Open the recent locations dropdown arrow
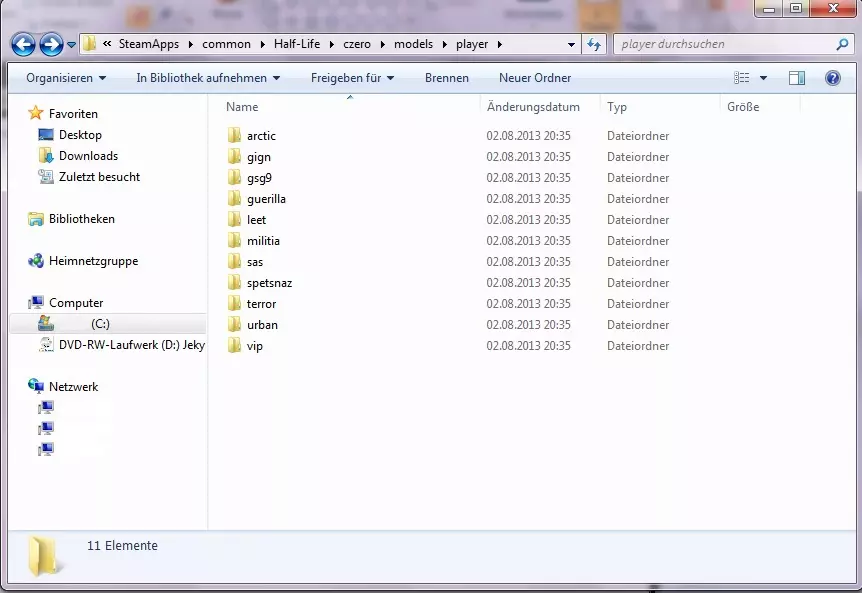 [x=71, y=45]
